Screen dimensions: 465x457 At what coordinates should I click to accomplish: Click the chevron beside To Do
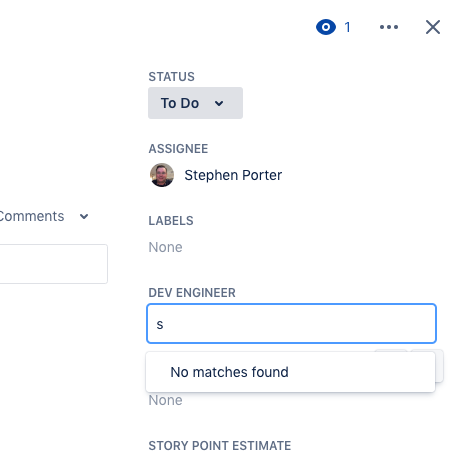pyautogui.click(x=219, y=103)
